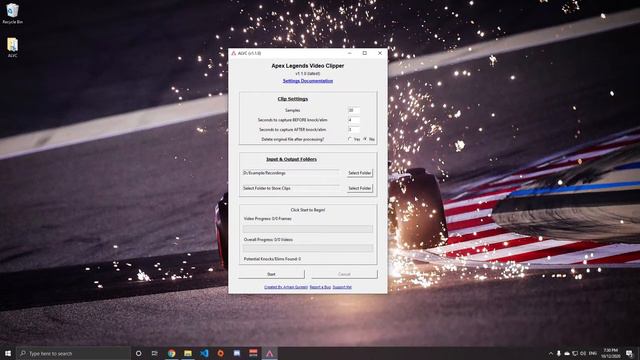Click the ALVC icon in the title bar
640x360 pixels.
click(x=234, y=53)
